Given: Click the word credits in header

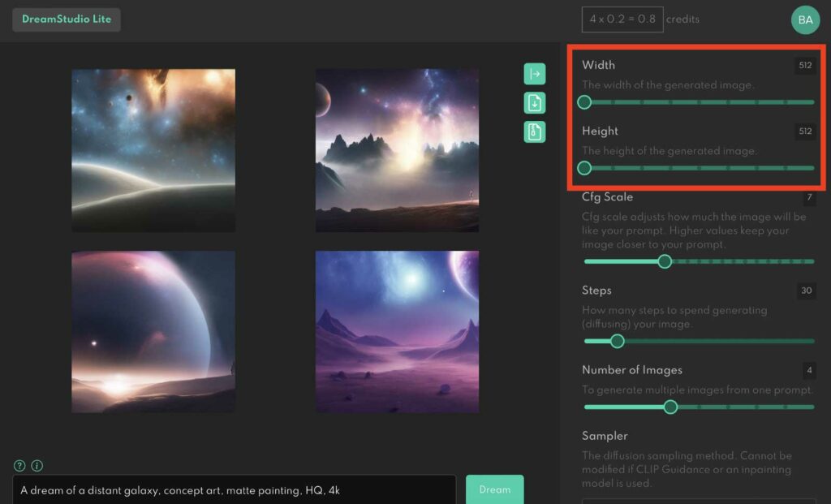Looking at the screenshot, I should 682,19.
